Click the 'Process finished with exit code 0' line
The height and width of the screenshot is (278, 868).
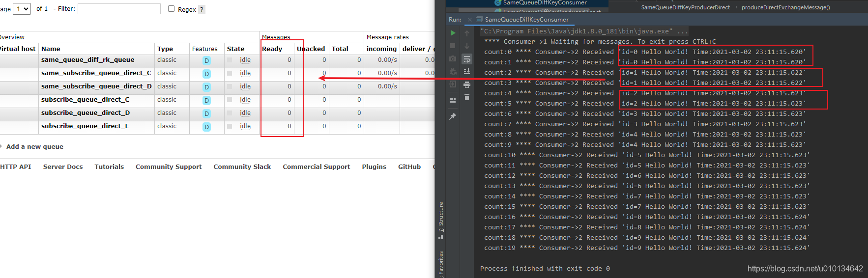[545, 268]
